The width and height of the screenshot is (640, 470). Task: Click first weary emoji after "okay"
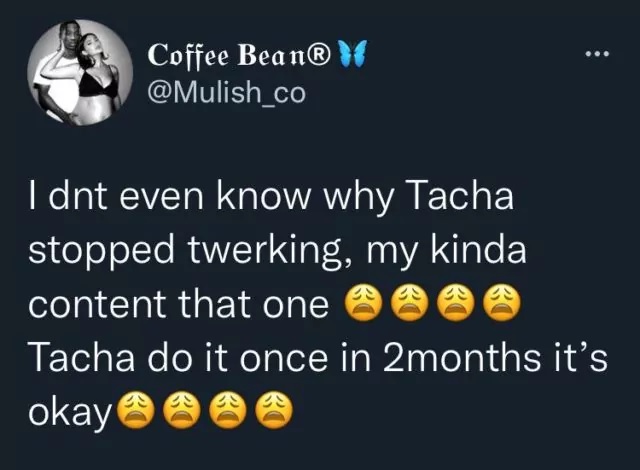pyautogui.click(x=135, y=408)
